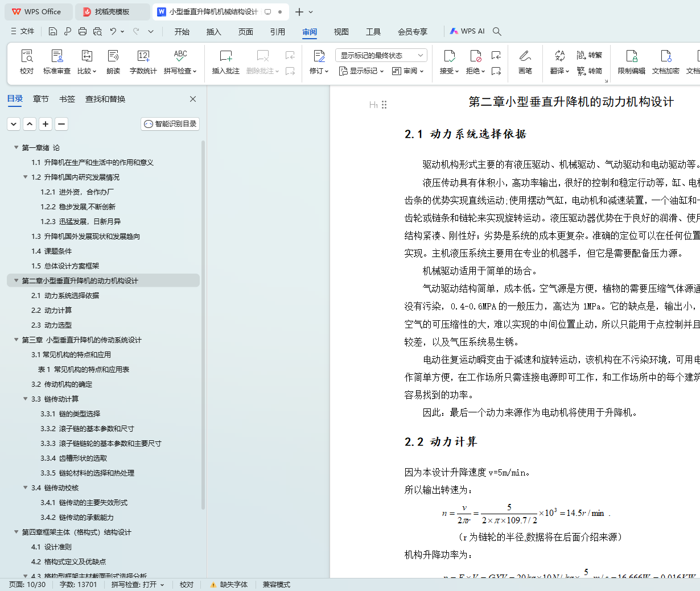The image size is (700, 591).
Task: Collapse 3.4 链传动校核 tree node
Action: (25, 487)
